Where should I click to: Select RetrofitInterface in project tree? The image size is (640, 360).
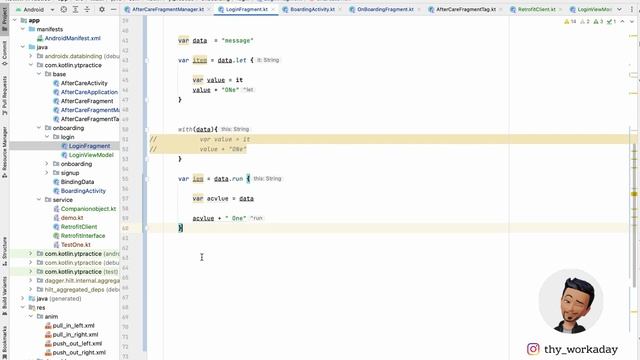83,236
